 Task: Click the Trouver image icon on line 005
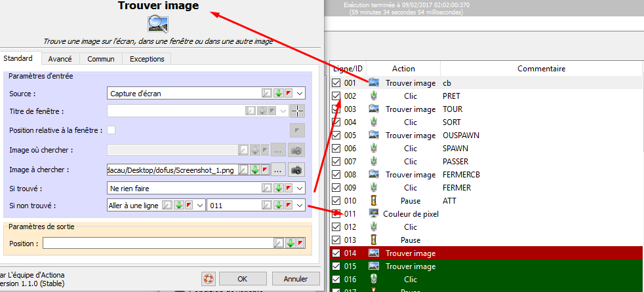click(374, 136)
